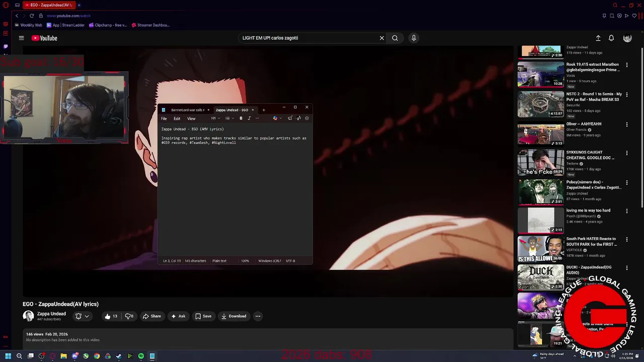Open options for NSTC 2 Round 1 video
Image resolution: width=644 pixels, height=362 pixels.
[627, 95]
